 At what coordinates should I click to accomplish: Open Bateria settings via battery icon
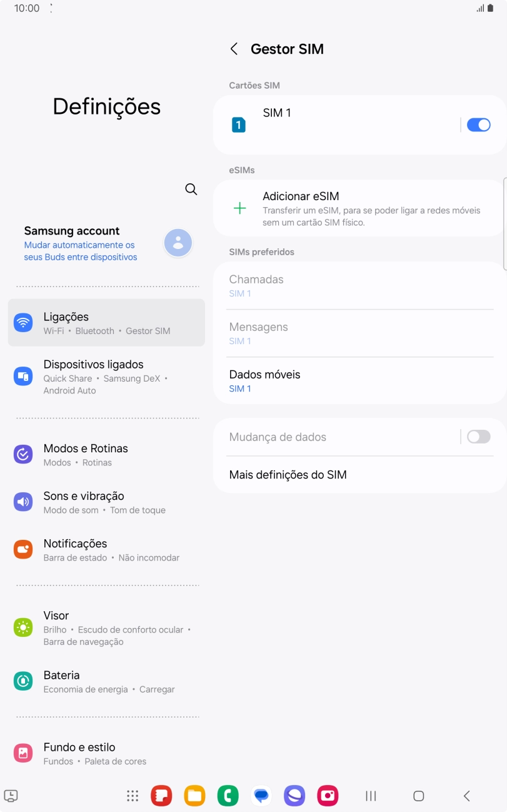[23, 681]
